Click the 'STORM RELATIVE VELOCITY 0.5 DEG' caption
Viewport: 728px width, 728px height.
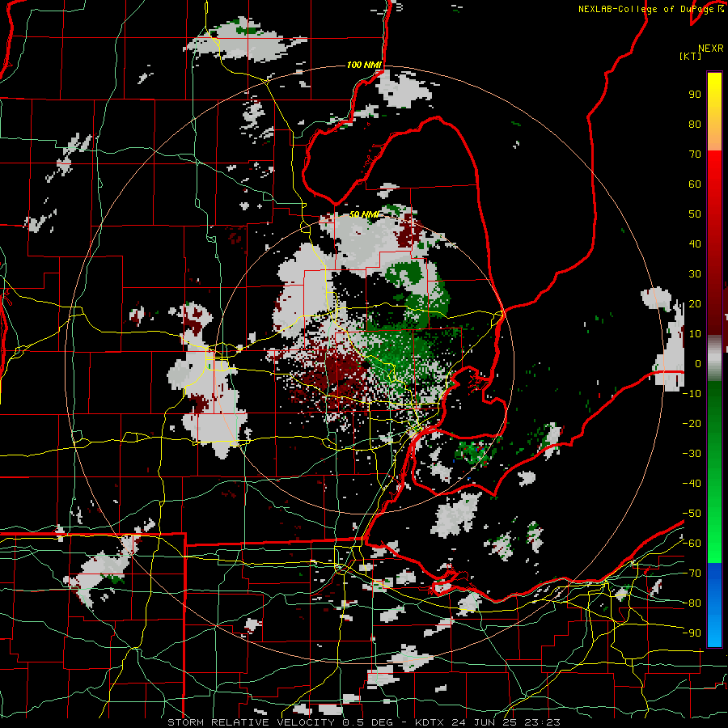(280, 722)
